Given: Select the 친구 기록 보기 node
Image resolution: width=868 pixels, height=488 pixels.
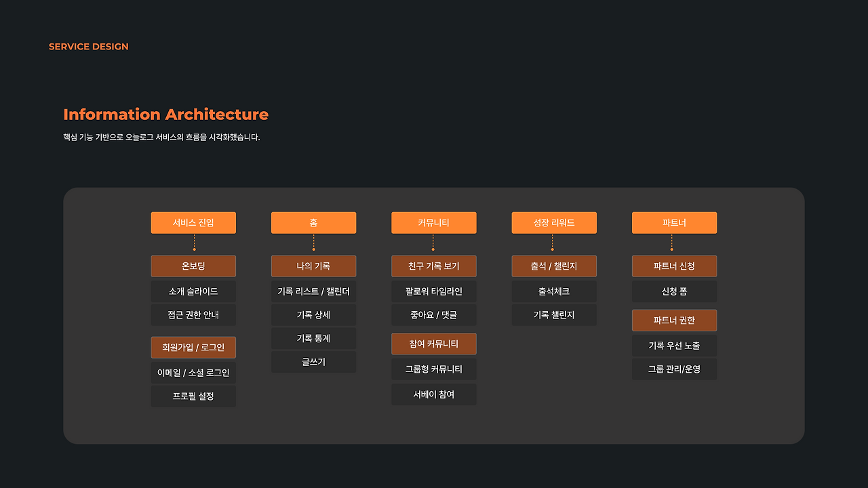Looking at the screenshot, I should pyautogui.click(x=434, y=266).
